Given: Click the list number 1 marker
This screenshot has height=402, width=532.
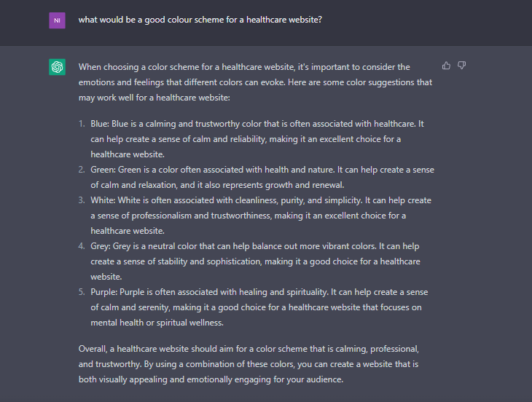Looking at the screenshot, I should (82, 124).
